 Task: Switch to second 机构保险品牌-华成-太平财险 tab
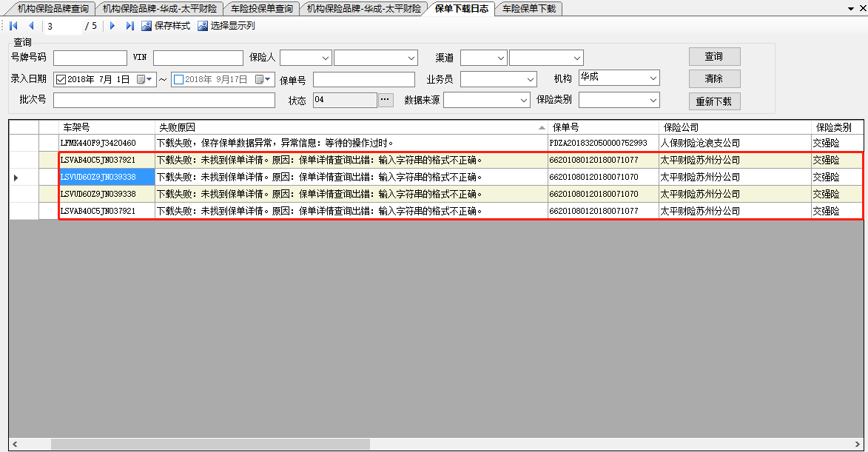(363, 9)
